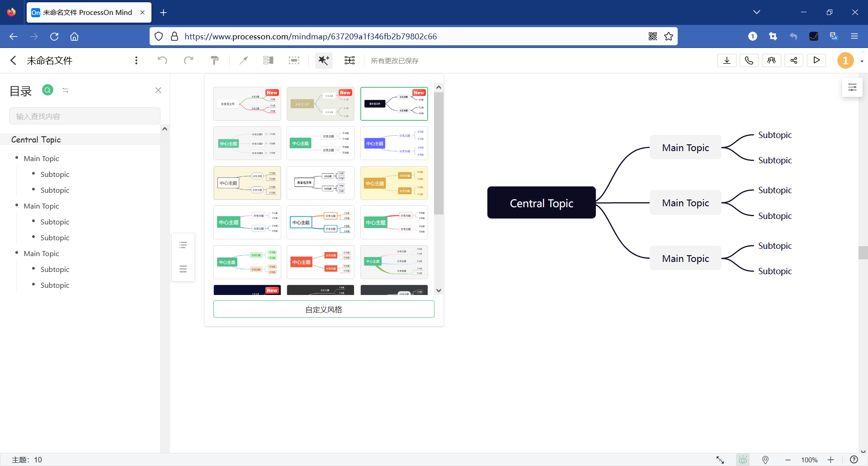This screenshot has width=868, height=466.
Task: Zoom out with the minus button
Action: click(x=788, y=460)
